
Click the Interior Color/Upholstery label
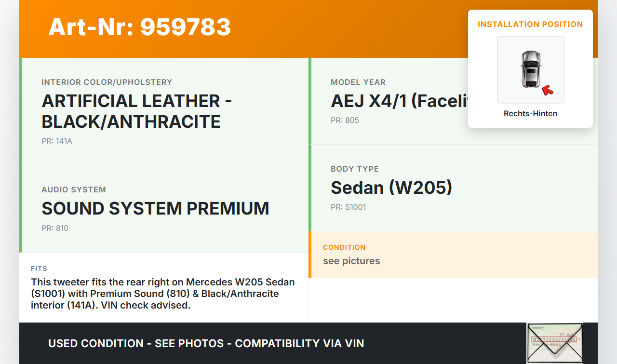[107, 82]
